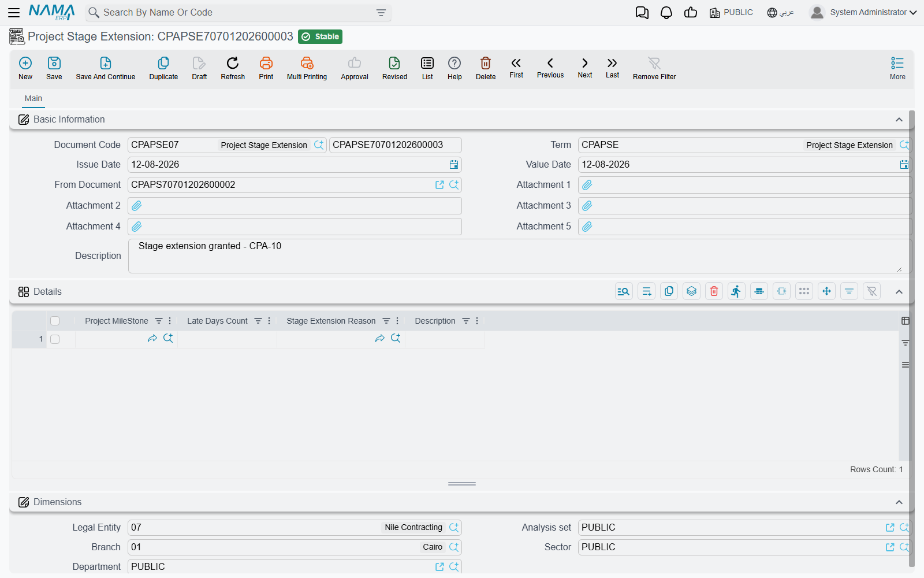Image resolution: width=924 pixels, height=578 pixels.
Task: Open Department in new window
Action: pos(439,567)
